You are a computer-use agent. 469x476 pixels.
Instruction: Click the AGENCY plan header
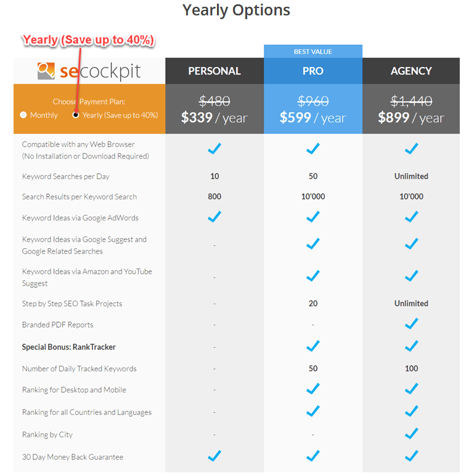point(411,71)
